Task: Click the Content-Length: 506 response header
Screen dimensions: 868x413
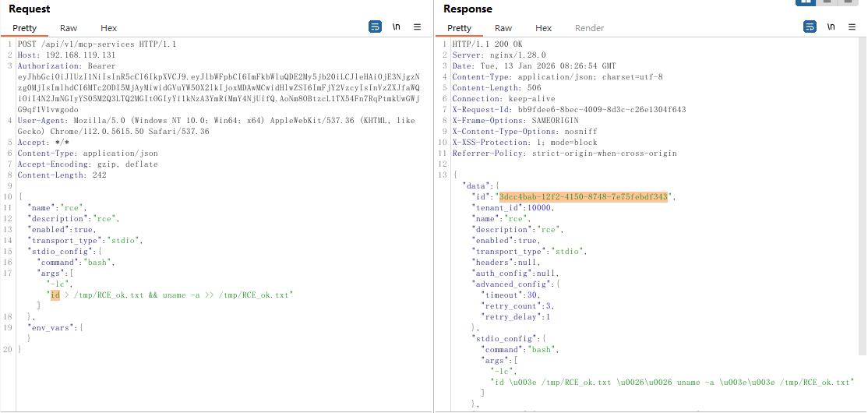Action: coord(496,87)
